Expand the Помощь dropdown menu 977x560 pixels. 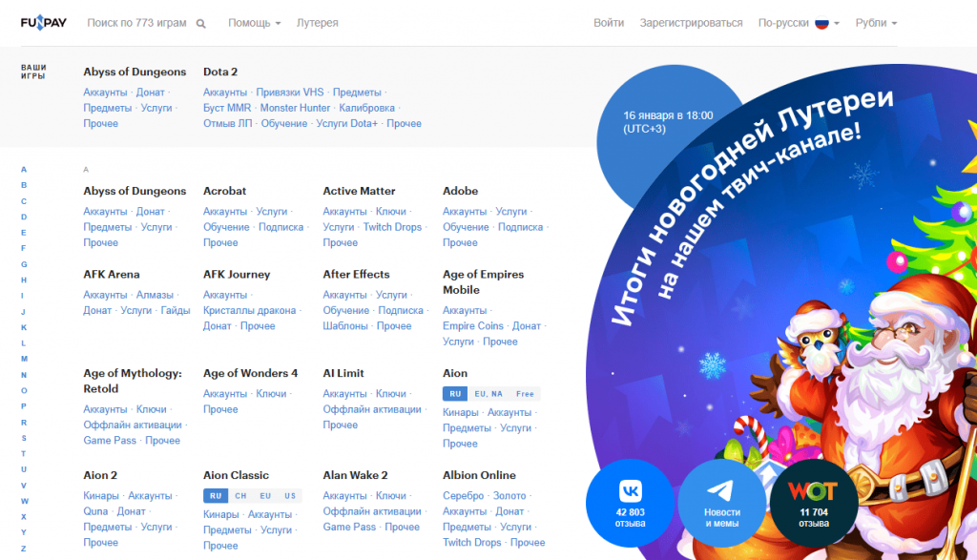click(254, 23)
